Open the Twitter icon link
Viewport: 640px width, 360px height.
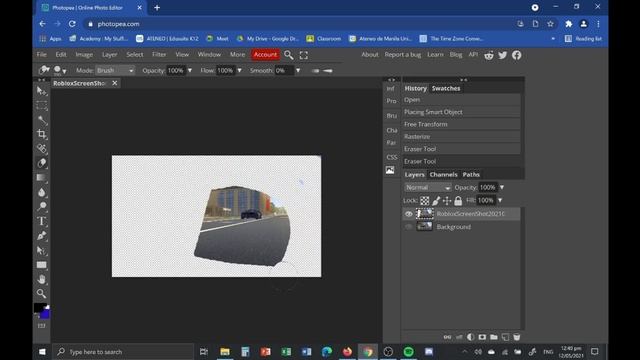(503, 55)
